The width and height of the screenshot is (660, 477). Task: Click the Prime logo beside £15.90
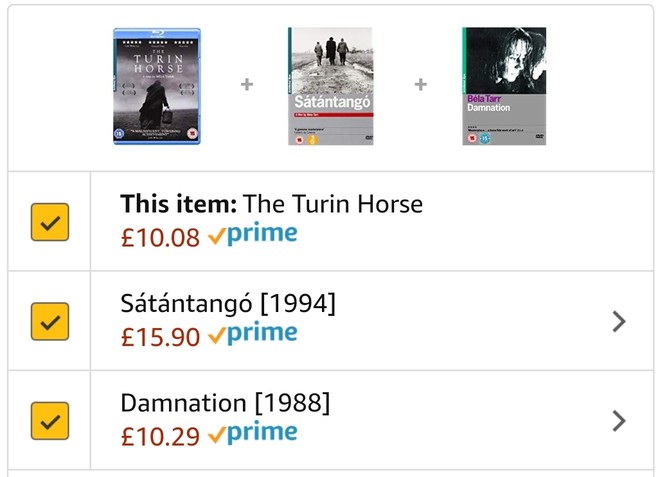253,336
